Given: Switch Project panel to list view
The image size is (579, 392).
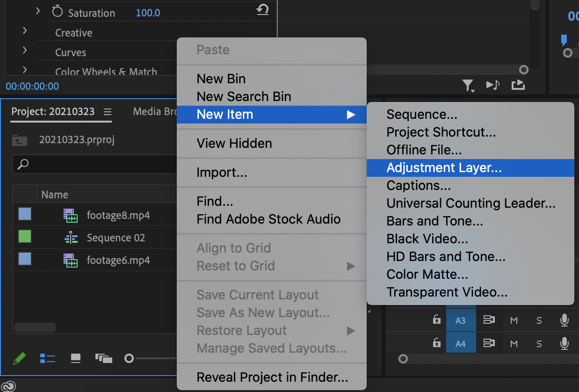Looking at the screenshot, I should pyautogui.click(x=48, y=358).
